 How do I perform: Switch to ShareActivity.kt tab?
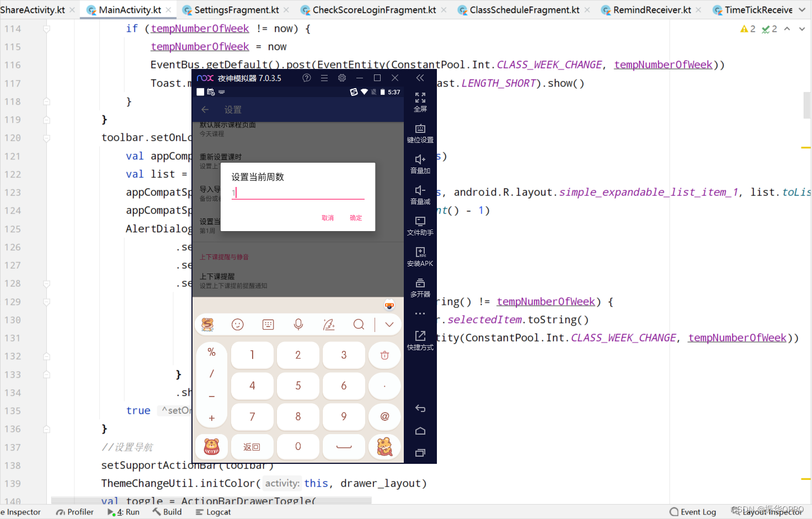33,10
